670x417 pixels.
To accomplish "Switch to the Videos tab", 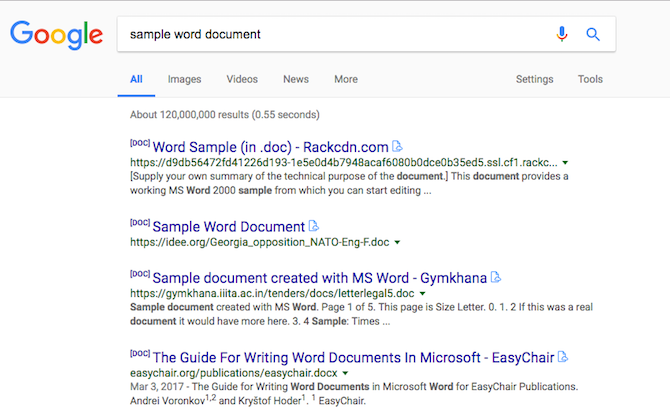I will point(242,79).
